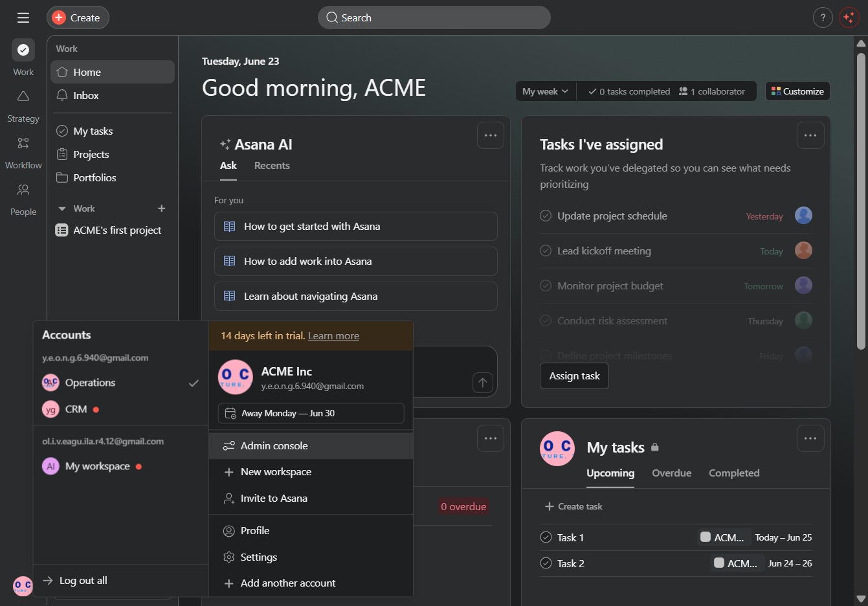Viewport: 868px width, 606px height.
Task: Mark Lead kickoff meeting complete
Action: point(546,251)
